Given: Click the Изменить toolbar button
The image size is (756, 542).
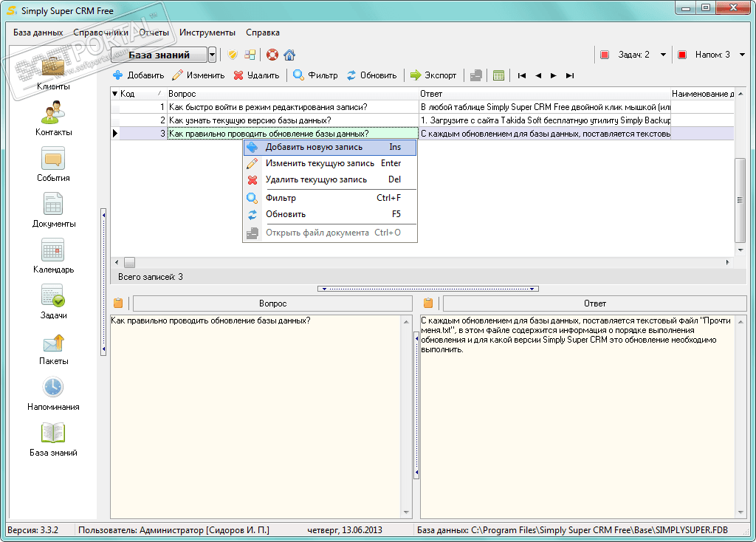Looking at the screenshot, I should point(199,75).
